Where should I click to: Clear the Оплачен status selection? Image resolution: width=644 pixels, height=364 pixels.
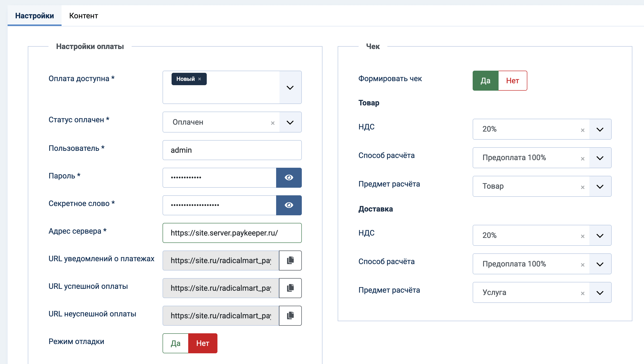click(x=273, y=123)
